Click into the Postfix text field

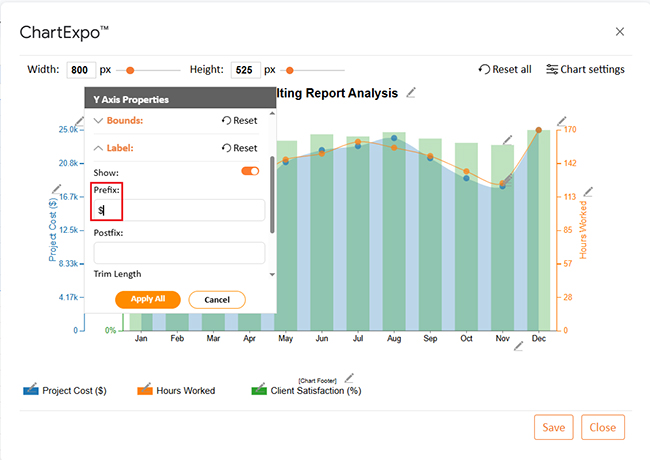[x=179, y=253]
